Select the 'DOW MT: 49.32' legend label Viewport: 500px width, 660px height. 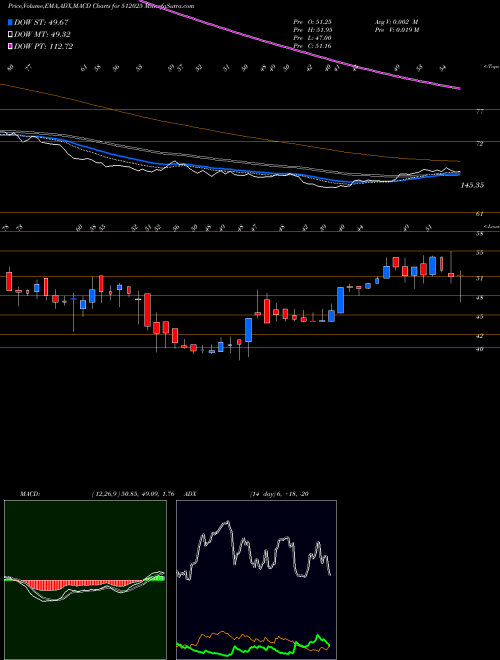[x=42, y=35]
